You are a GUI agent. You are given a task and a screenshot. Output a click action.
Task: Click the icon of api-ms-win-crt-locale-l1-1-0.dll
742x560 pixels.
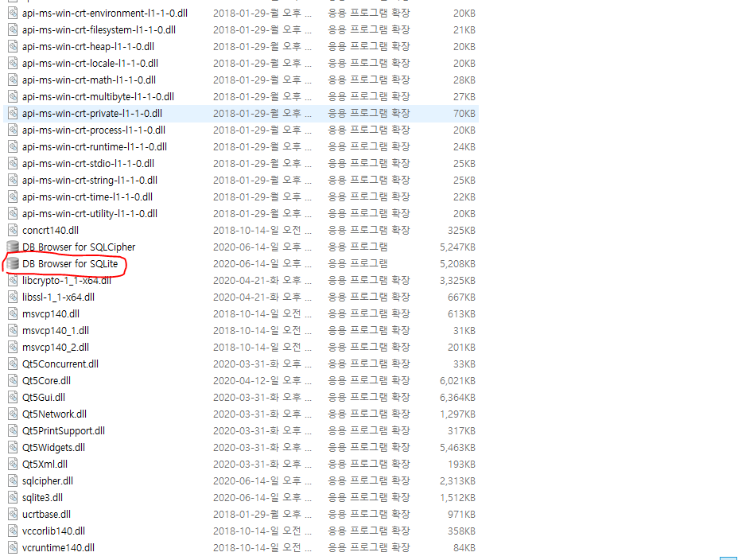tap(14, 64)
